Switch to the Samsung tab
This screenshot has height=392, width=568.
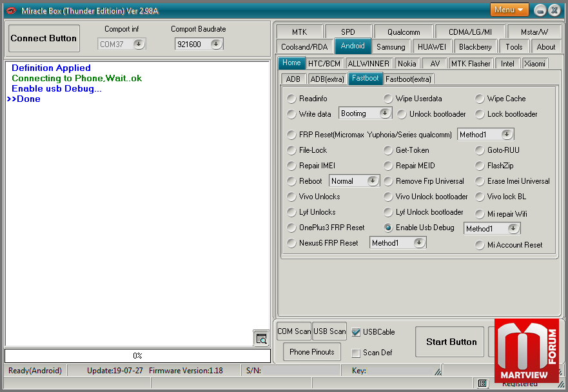tap(391, 46)
